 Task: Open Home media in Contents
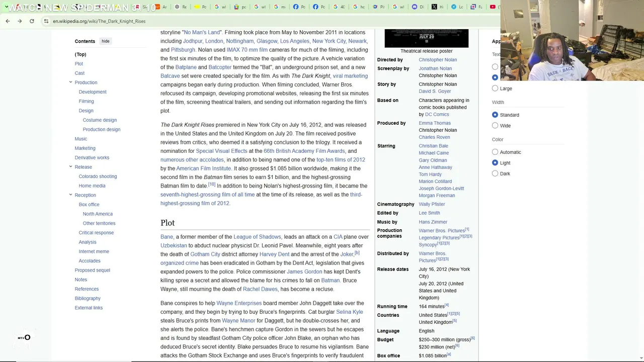coord(92,186)
